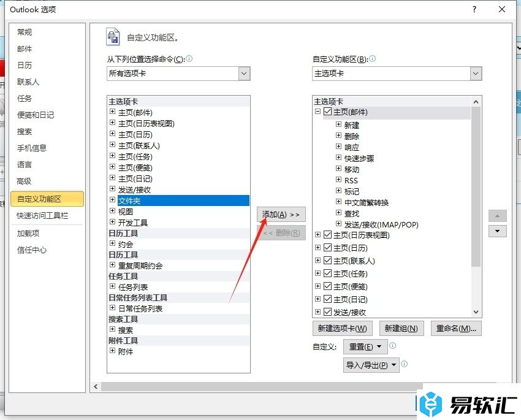
Task: Click the info icon next to 重置 button
Action: tap(392, 346)
